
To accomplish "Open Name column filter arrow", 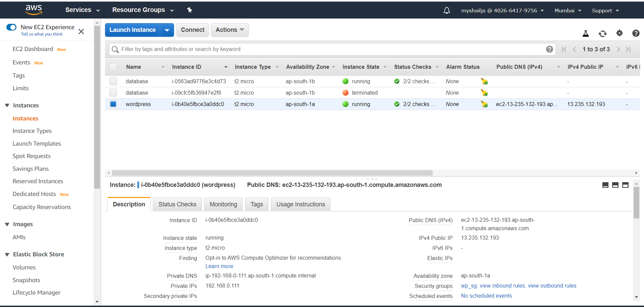I will click(x=163, y=67).
